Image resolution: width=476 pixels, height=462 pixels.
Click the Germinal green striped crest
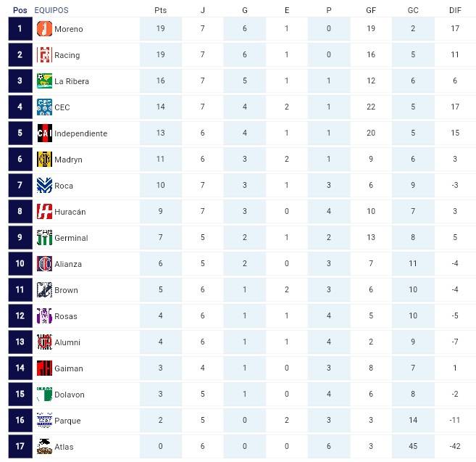coord(44,238)
